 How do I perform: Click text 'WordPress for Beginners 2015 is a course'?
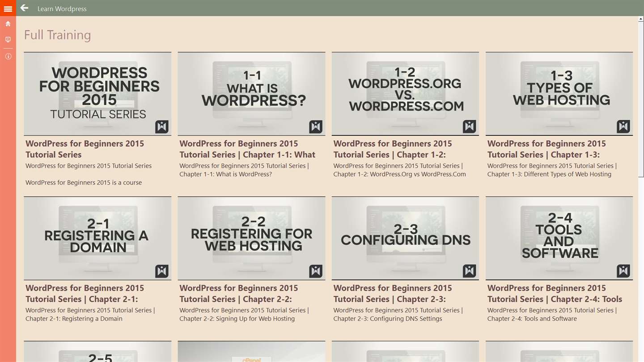pyautogui.click(x=84, y=182)
